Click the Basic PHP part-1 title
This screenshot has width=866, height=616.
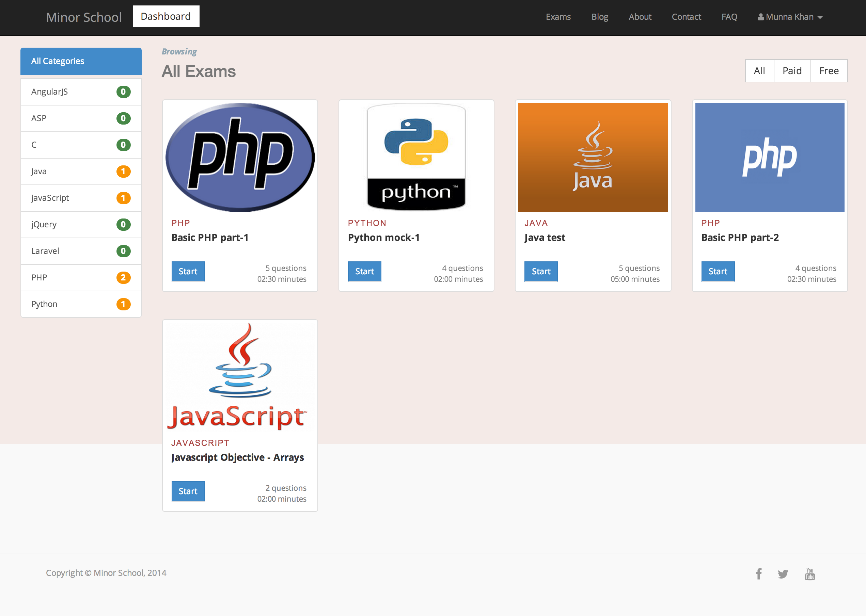click(x=210, y=238)
